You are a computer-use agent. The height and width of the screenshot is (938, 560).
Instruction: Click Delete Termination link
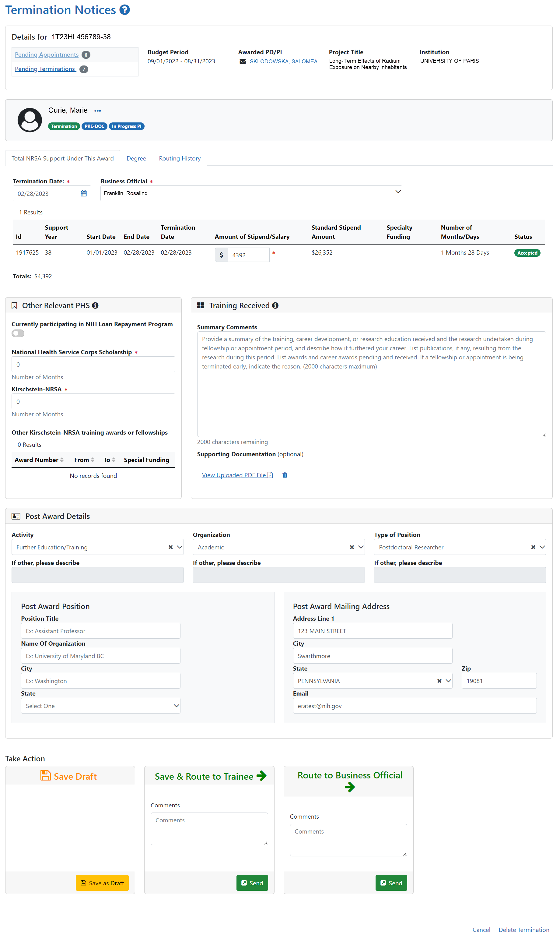coord(524,930)
